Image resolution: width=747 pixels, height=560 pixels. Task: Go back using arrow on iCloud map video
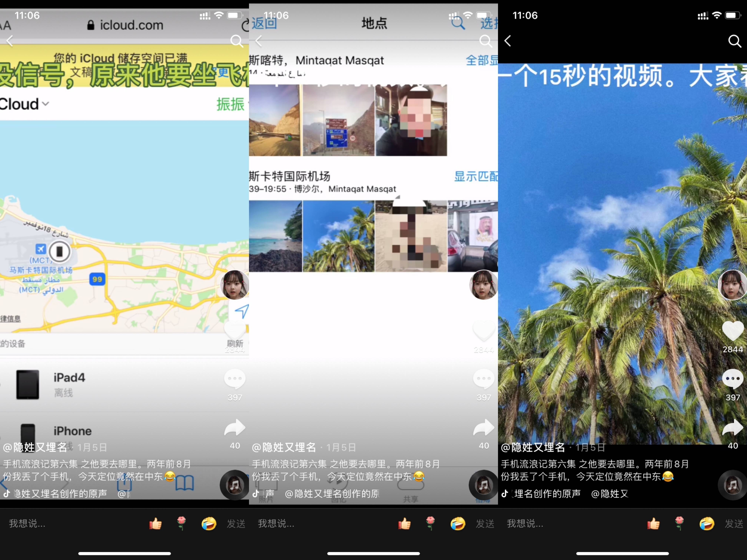(x=9, y=41)
